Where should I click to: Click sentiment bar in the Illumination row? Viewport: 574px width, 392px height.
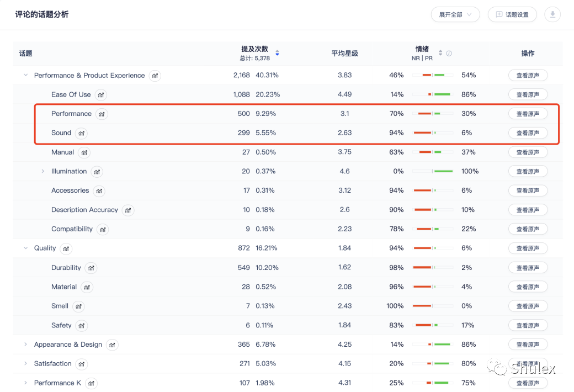pyautogui.click(x=433, y=171)
